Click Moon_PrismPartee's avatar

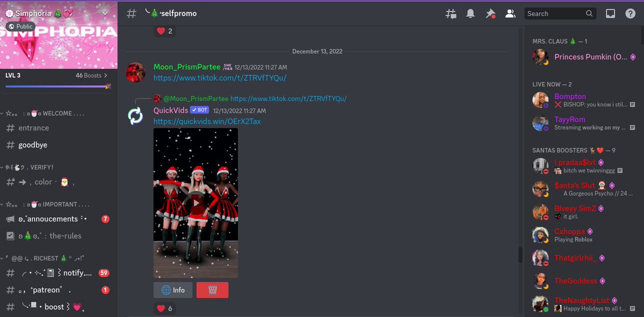[x=135, y=72]
